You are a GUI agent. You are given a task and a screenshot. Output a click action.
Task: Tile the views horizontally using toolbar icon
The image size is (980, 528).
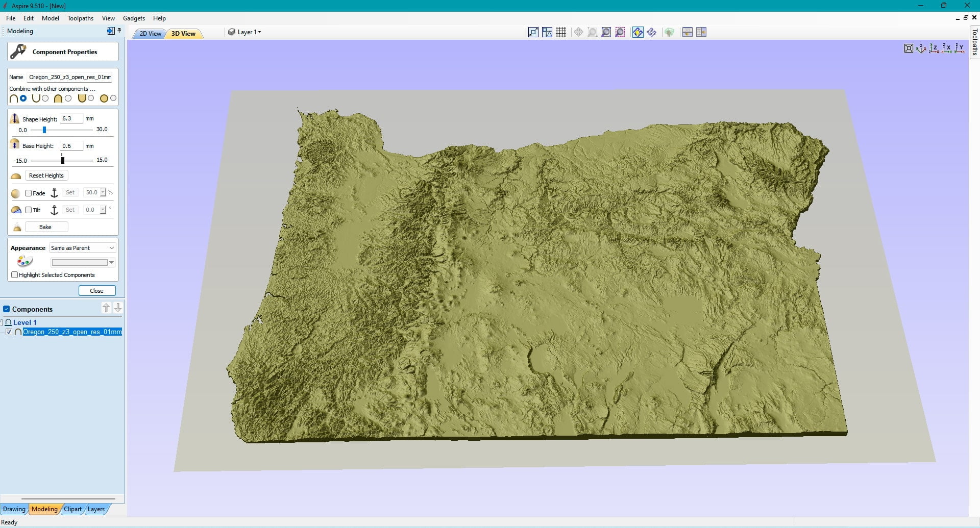click(x=687, y=32)
